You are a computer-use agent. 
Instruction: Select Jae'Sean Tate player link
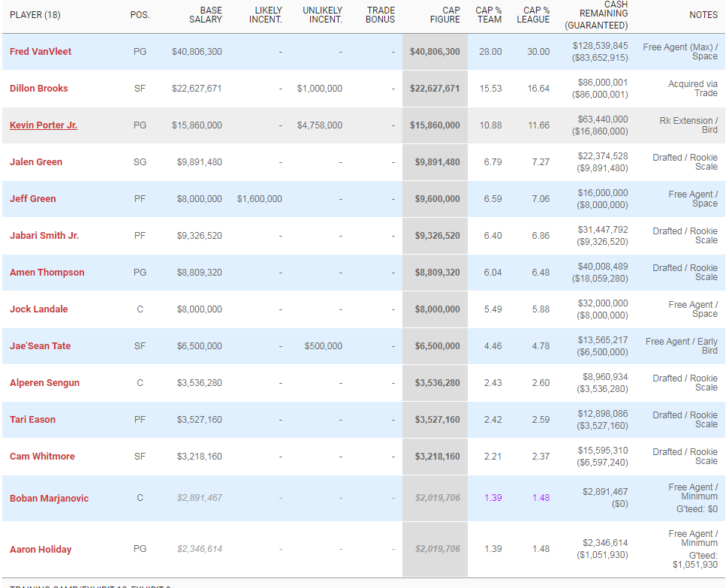[40, 346]
